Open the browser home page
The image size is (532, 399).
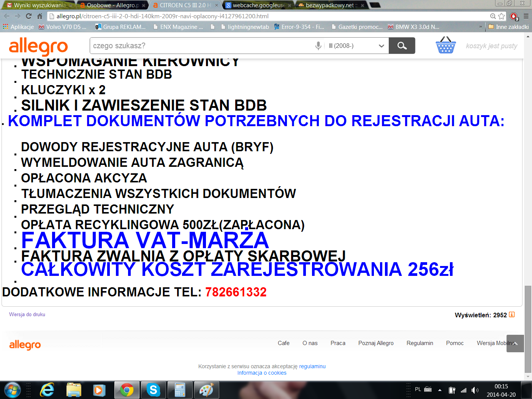[40, 16]
